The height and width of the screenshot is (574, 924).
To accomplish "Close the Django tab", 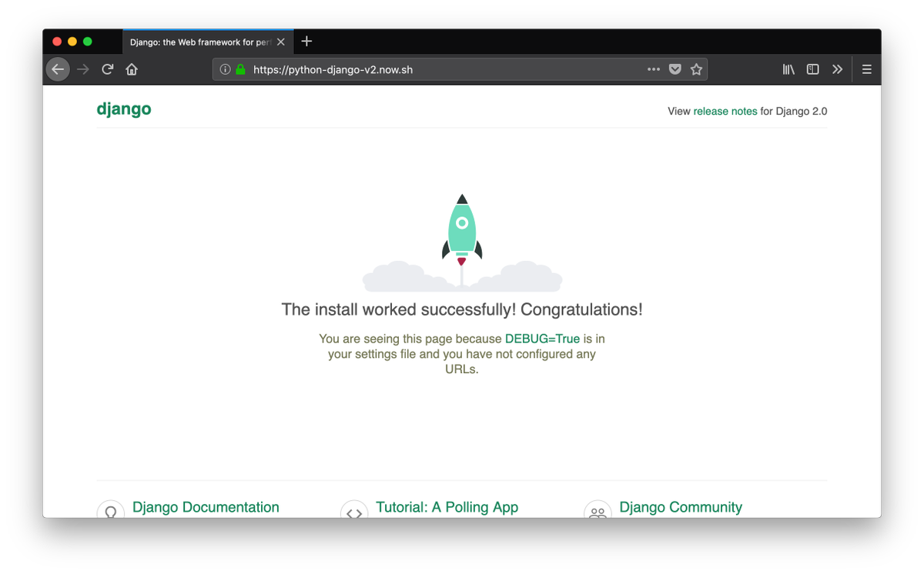I will [x=281, y=42].
